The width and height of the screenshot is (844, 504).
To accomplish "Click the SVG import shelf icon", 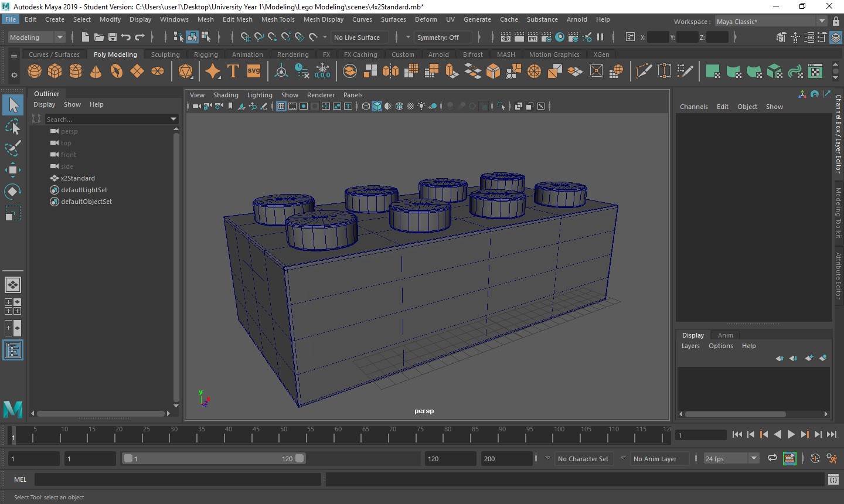I will 253,71.
